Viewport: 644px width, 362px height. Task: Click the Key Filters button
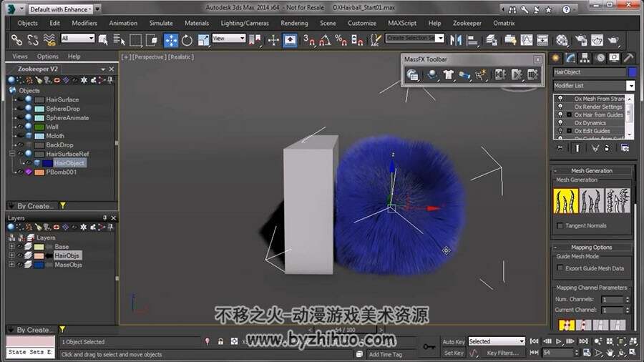pyautogui.click(x=503, y=353)
